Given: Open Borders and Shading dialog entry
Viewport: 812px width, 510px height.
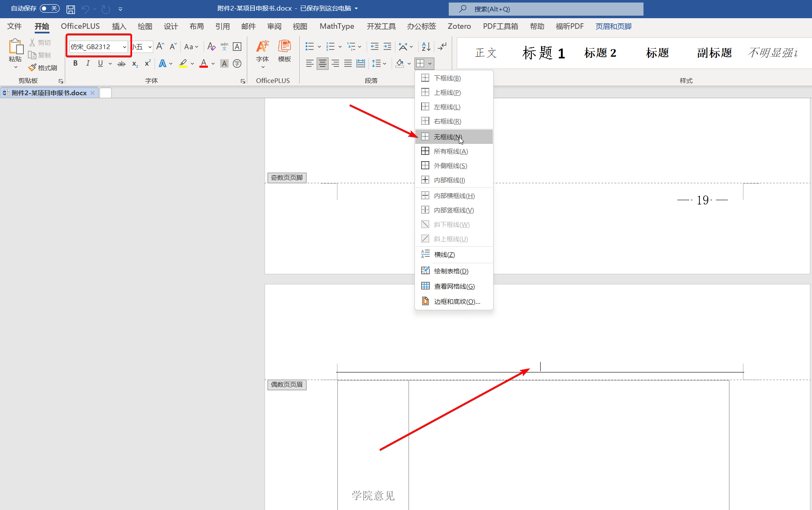Looking at the screenshot, I should (457, 301).
